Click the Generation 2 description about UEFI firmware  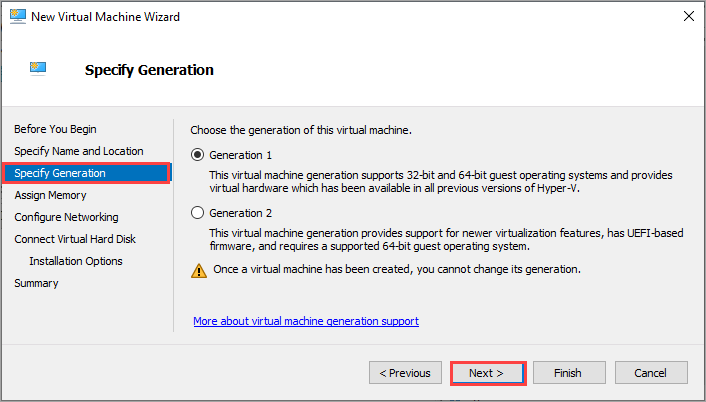(446, 239)
